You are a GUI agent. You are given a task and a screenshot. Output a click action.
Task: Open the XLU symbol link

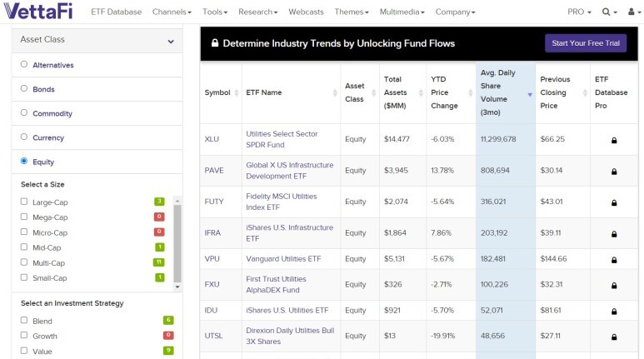pyautogui.click(x=212, y=139)
